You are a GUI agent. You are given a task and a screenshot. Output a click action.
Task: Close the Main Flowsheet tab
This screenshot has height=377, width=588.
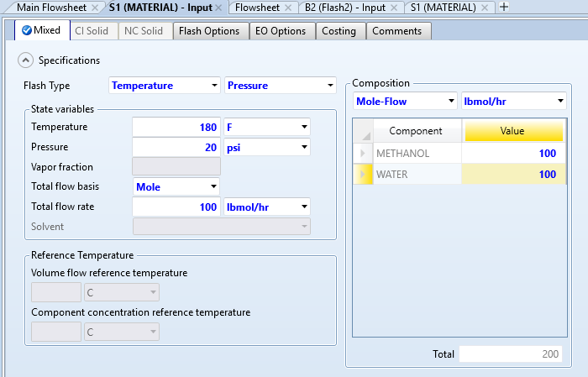(x=95, y=8)
